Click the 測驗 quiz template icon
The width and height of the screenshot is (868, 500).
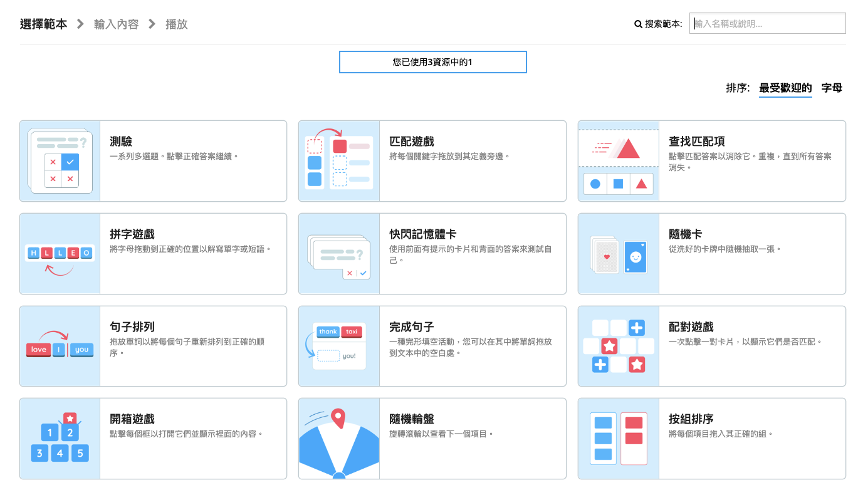coord(60,161)
